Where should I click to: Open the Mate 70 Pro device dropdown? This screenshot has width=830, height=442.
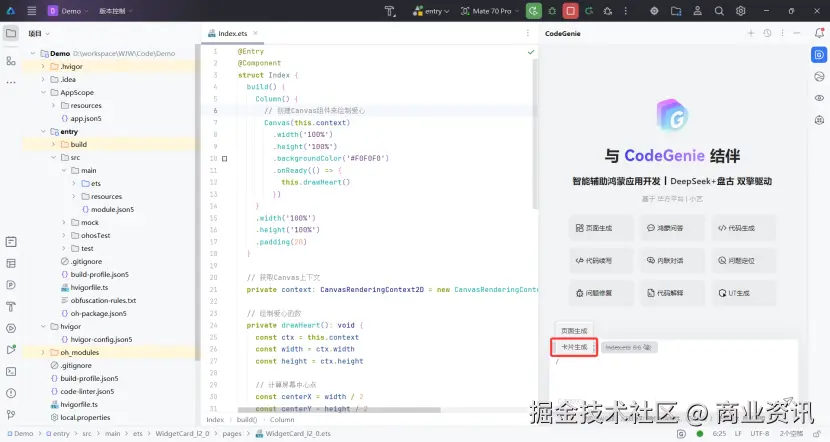pyautogui.click(x=490, y=11)
